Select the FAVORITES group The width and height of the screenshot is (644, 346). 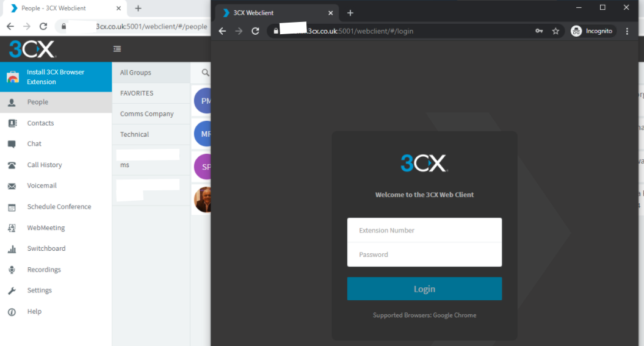point(151,93)
